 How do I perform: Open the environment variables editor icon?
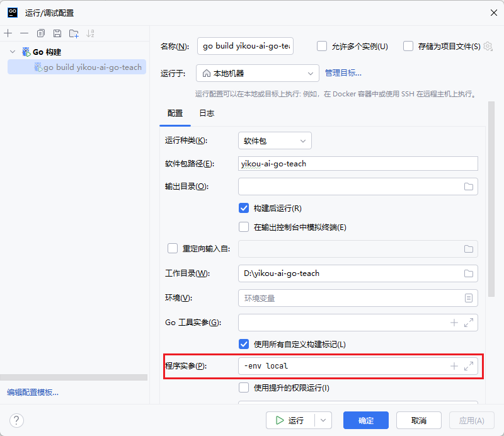468,298
